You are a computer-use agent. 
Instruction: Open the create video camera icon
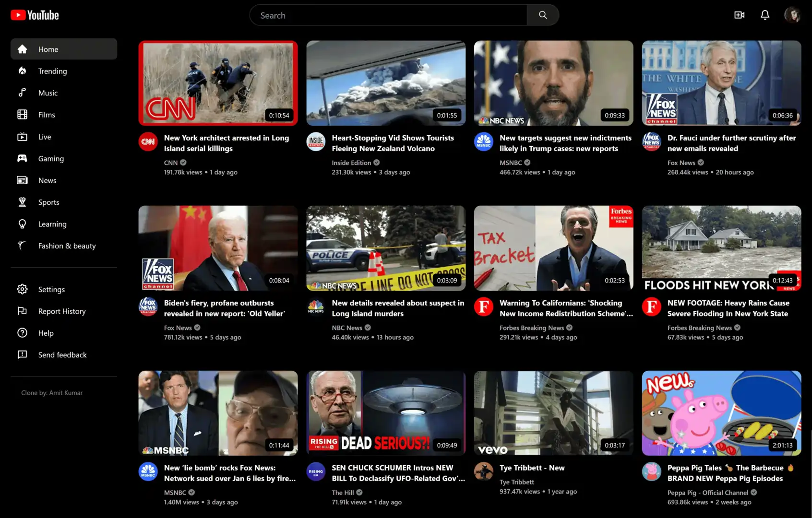pos(739,15)
